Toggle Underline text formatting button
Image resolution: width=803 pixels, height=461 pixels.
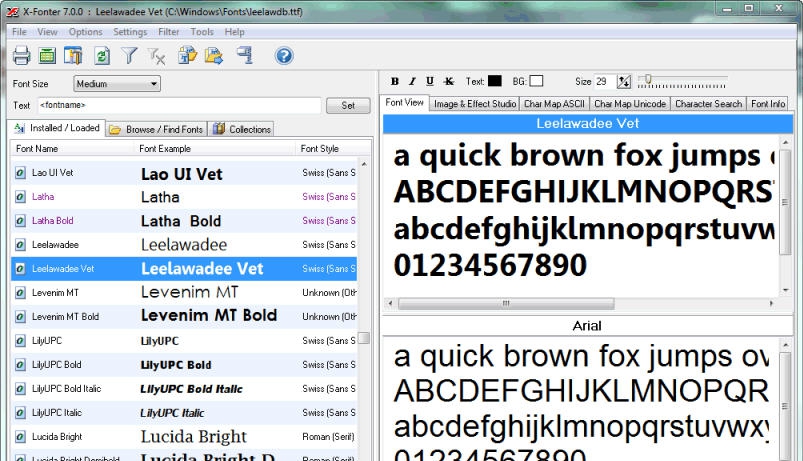pos(430,81)
